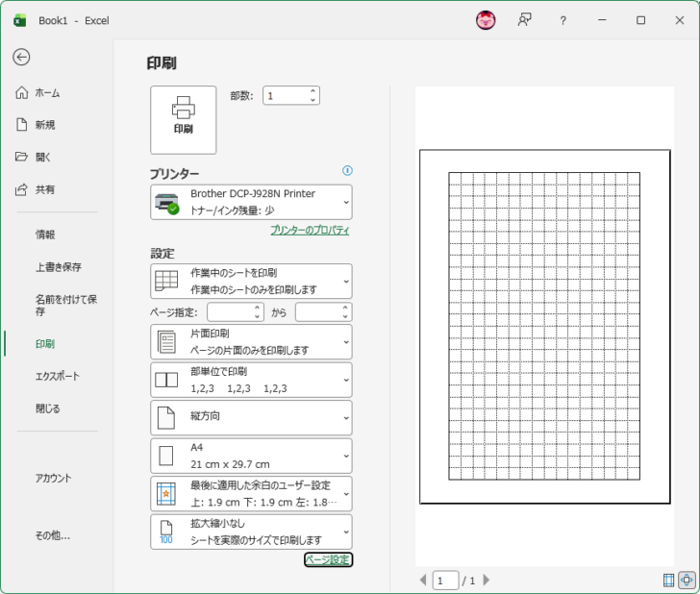The image size is (700, 594).
Task: Click the feedback person icon in title bar
Action: pyautogui.click(x=525, y=20)
